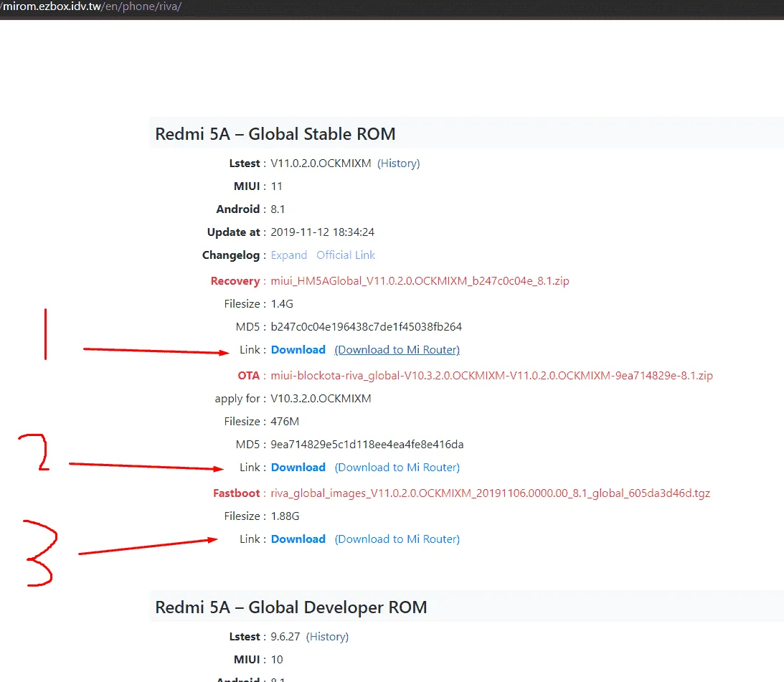
Task: Click the update date 2019-11-12 18:34:24
Action: click(323, 232)
